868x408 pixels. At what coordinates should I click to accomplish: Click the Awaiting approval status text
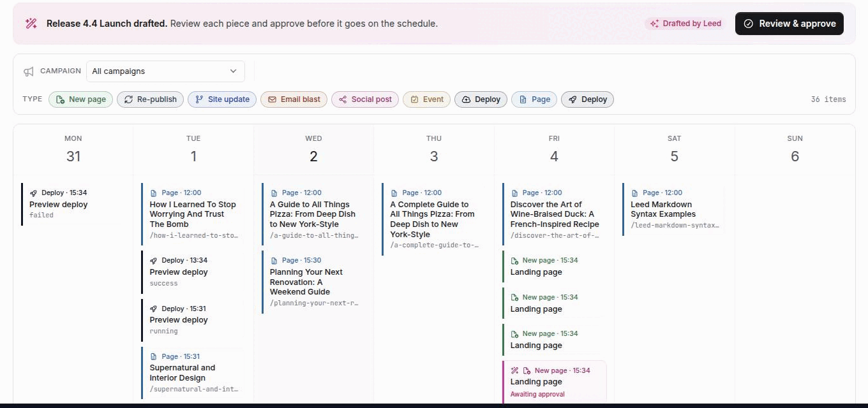point(537,395)
